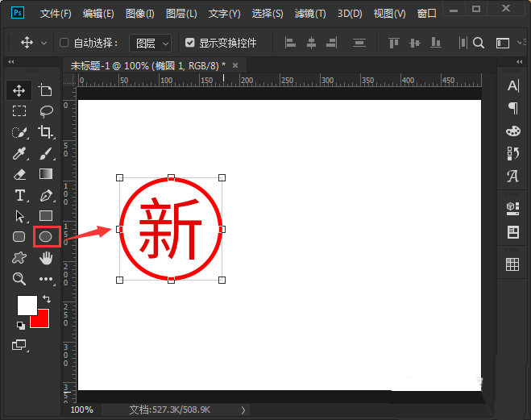The width and height of the screenshot is (531, 420).
Task: Open the 3D(D) menu
Action: [350, 14]
